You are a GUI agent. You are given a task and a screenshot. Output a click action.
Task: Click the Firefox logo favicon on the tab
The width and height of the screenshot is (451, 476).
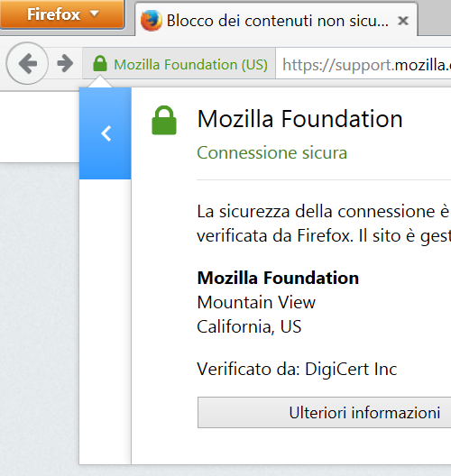coord(151,21)
